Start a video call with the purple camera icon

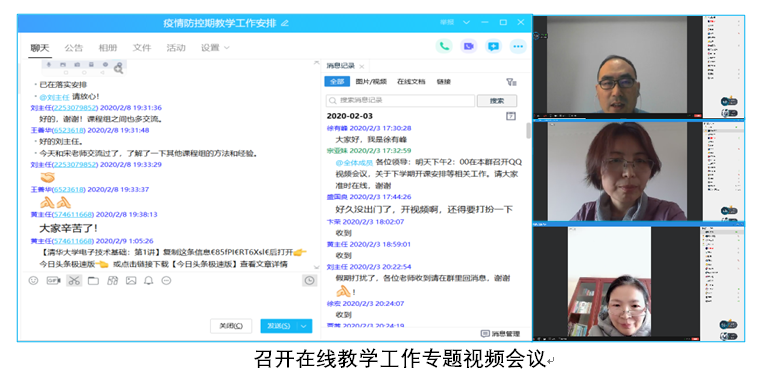click(468, 46)
